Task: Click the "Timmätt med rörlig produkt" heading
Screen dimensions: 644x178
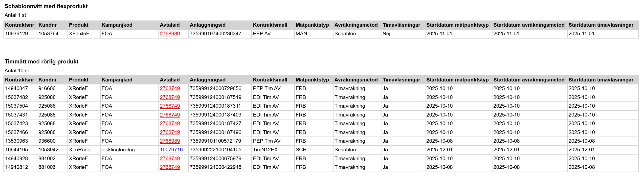Action: (42, 62)
